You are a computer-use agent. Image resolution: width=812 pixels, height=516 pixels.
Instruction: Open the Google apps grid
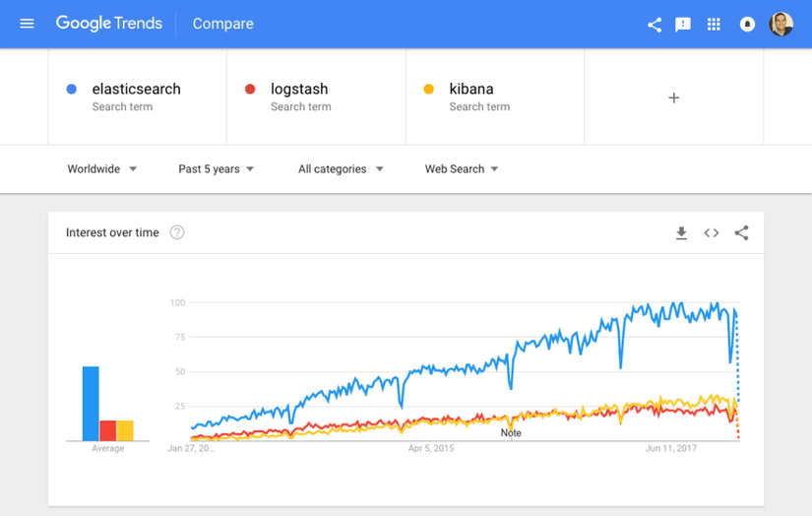click(715, 25)
